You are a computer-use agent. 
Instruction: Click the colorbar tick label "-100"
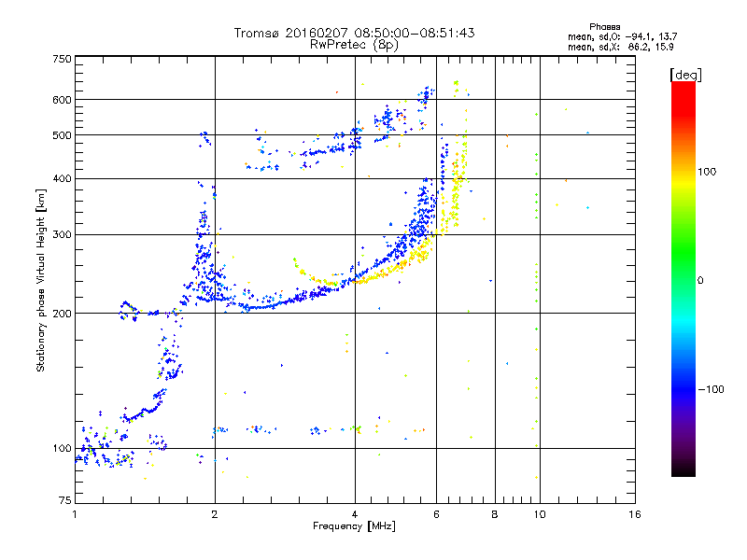coord(711,389)
